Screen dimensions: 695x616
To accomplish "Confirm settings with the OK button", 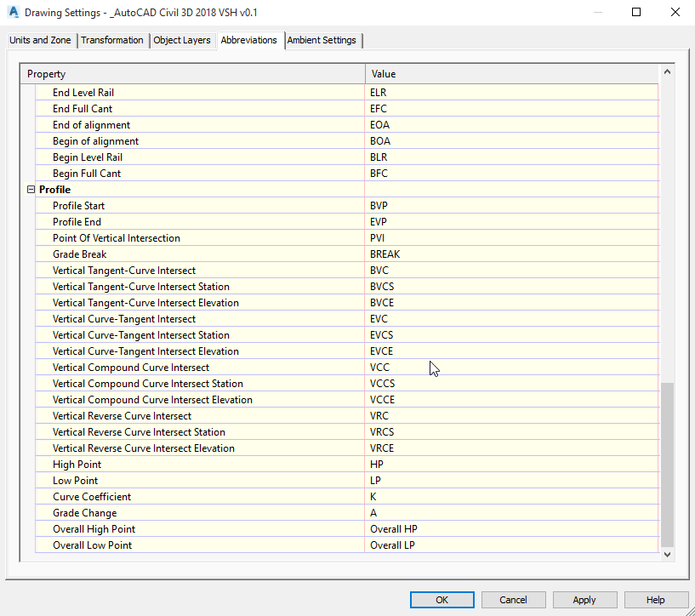I will click(441, 599).
